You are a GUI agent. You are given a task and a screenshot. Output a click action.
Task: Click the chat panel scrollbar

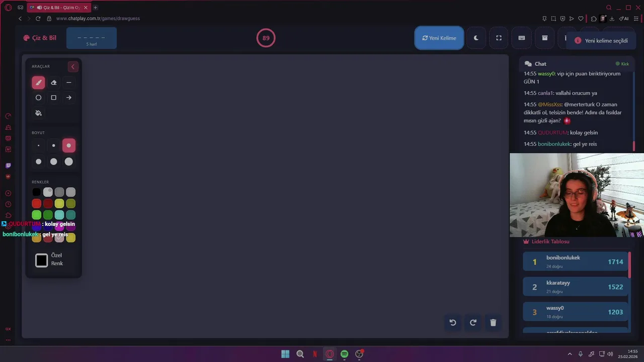634,146
